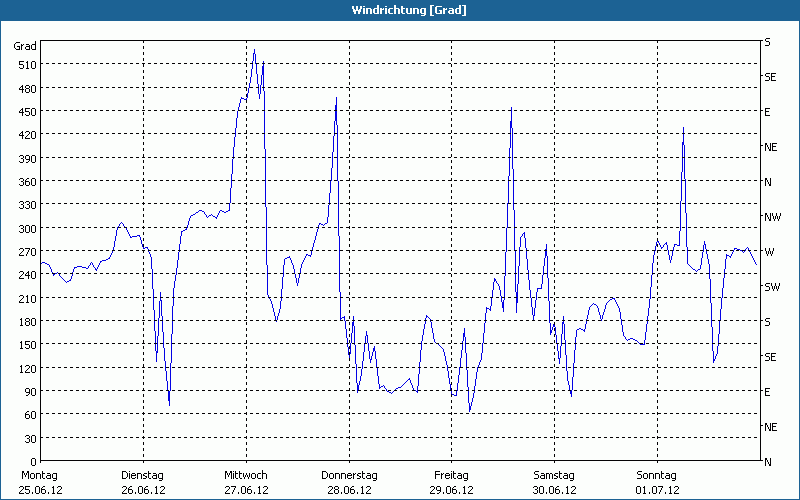800x500 pixels.
Task: Select the 420 degree axis label
Action: pyautogui.click(x=27, y=135)
